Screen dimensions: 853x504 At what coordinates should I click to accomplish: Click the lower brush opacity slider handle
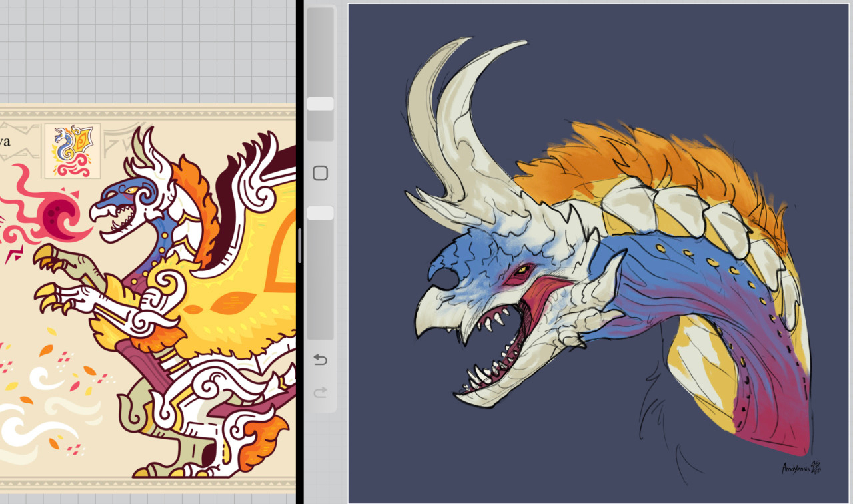[x=320, y=213]
